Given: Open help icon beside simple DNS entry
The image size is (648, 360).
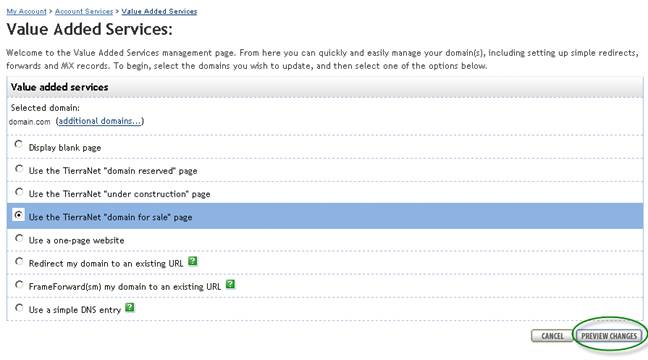Looking at the screenshot, I should point(130,308).
